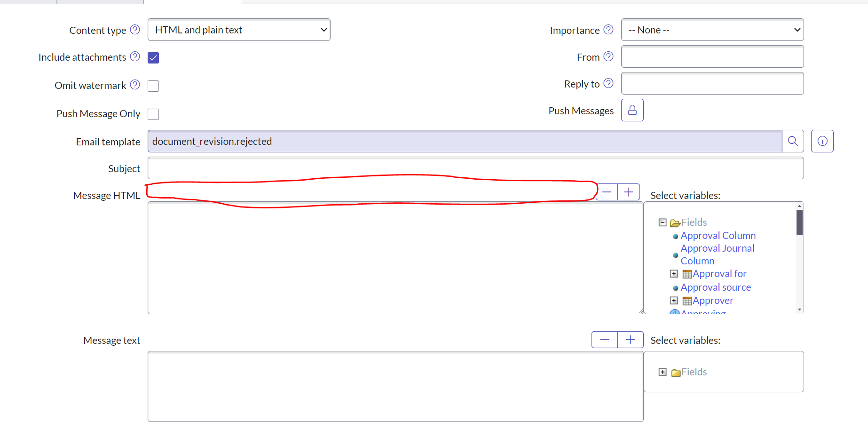Click the plus button to enlarge Message HTML
The image size is (868, 437).
pos(628,191)
